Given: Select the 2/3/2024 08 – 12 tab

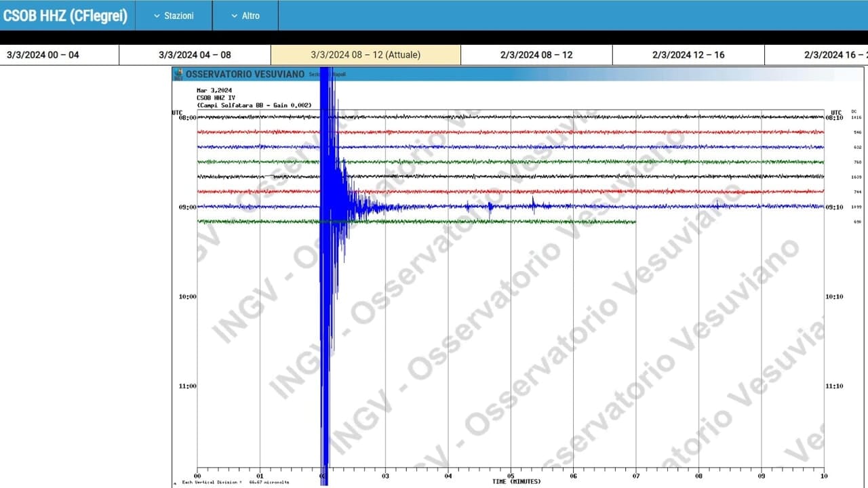Looking at the screenshot, I should click(x=536, y=55).
